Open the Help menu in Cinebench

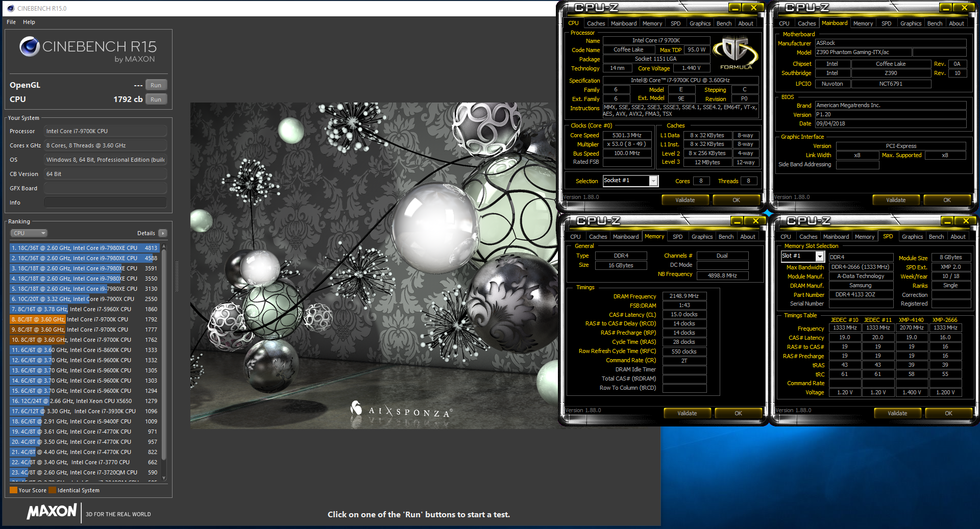pyautogui.click(x=29, y=22)
